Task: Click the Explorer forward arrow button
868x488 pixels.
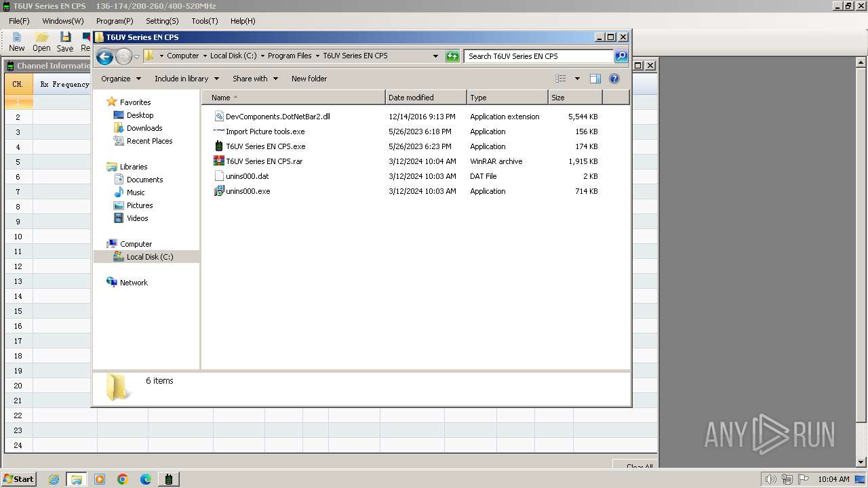Action: [123, 57]
